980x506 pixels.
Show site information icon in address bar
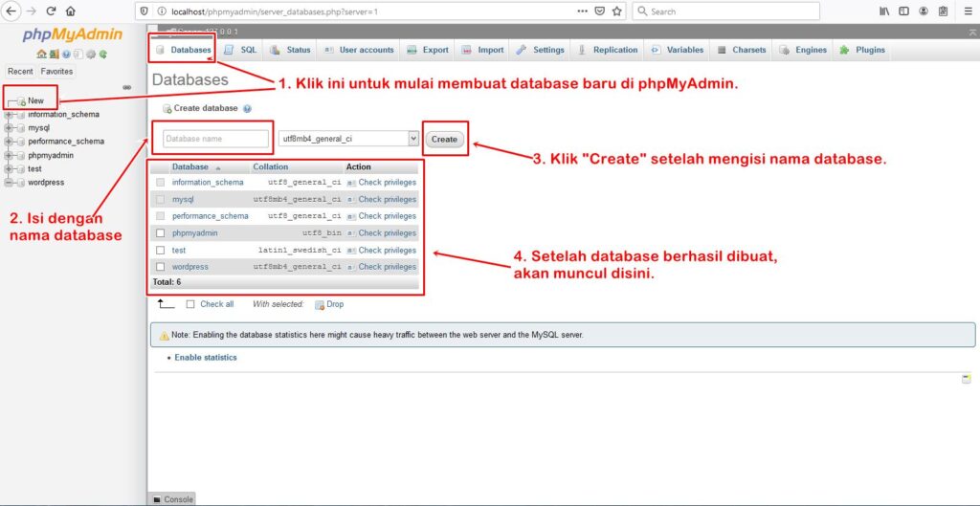point(161,11)
